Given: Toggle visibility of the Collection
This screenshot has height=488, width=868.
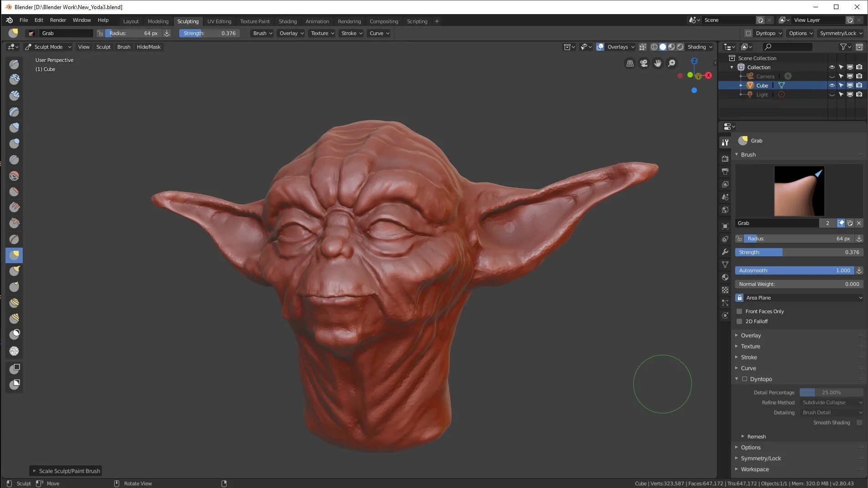Looking at the screenshot, I should click(x=832, y=67).
